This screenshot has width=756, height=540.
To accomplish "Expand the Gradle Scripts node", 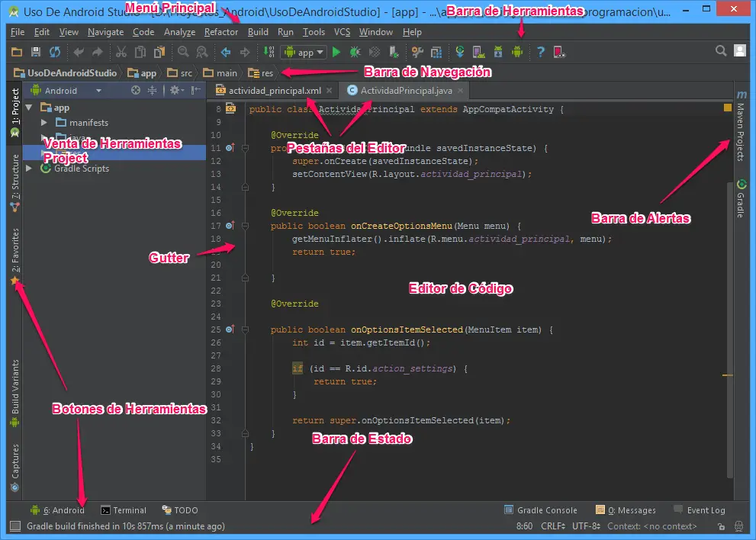I will [29, 169].
